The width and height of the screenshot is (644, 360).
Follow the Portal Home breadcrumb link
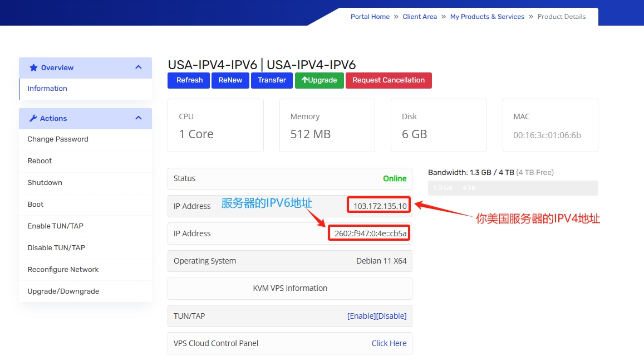(x=370, y=17)
